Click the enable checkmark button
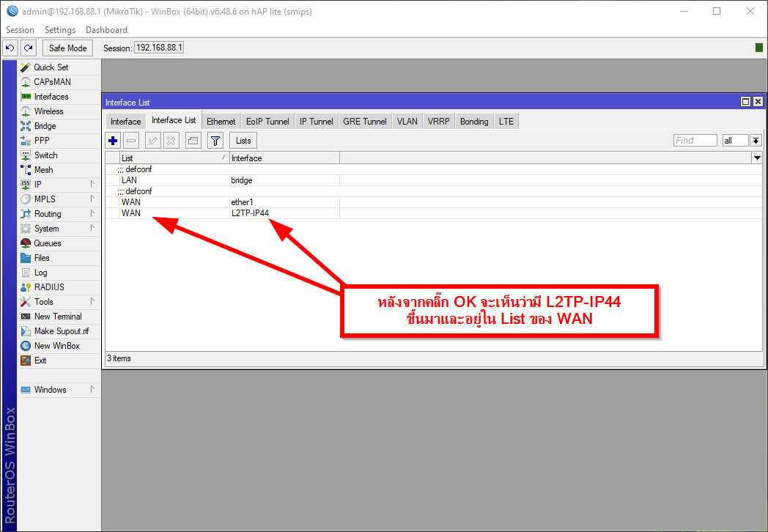The width and height of the screenshot is (768, 532). click(x=153, y=141)
